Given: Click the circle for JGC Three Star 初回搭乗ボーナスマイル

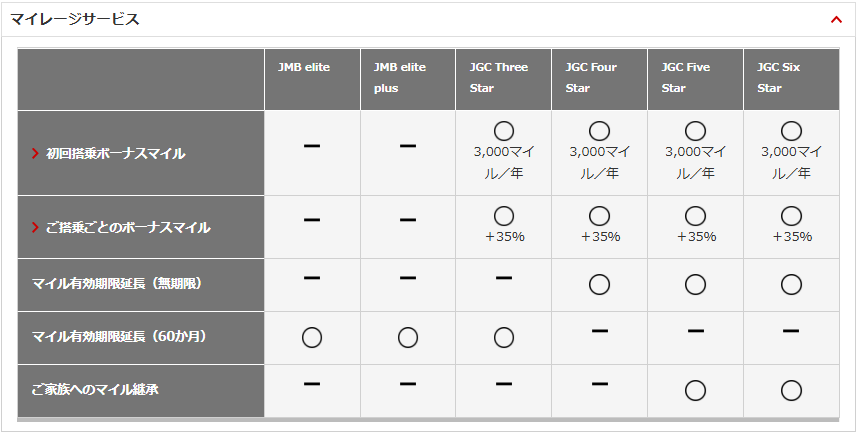Looking at the screenshot, I should pyautogui.click(x=503, y=131).
